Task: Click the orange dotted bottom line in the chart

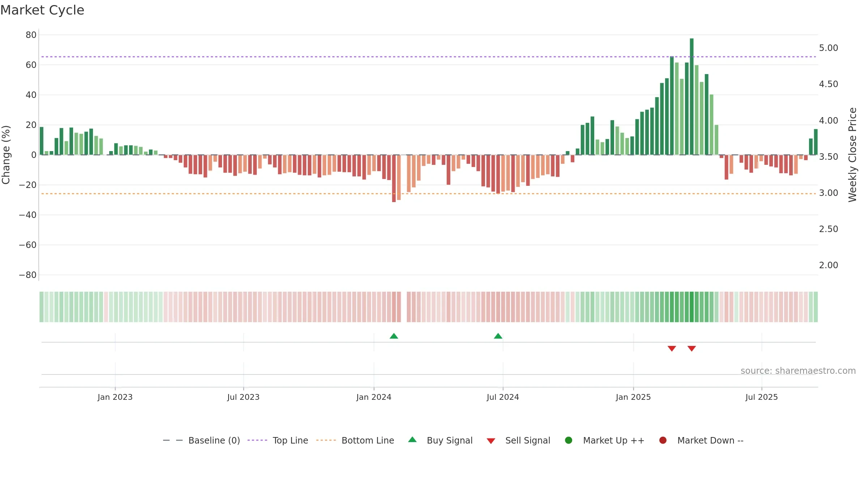Action: click(429, 194)
